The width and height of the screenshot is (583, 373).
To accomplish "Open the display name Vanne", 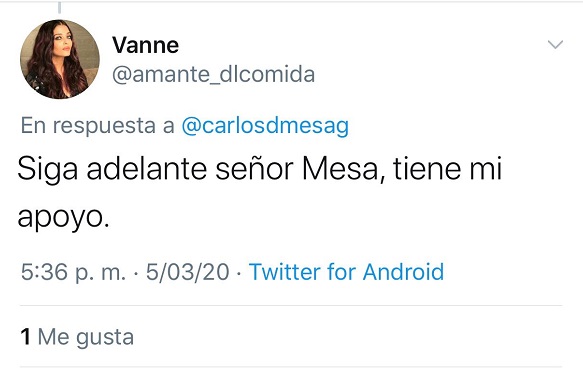I will click(145, 45).
